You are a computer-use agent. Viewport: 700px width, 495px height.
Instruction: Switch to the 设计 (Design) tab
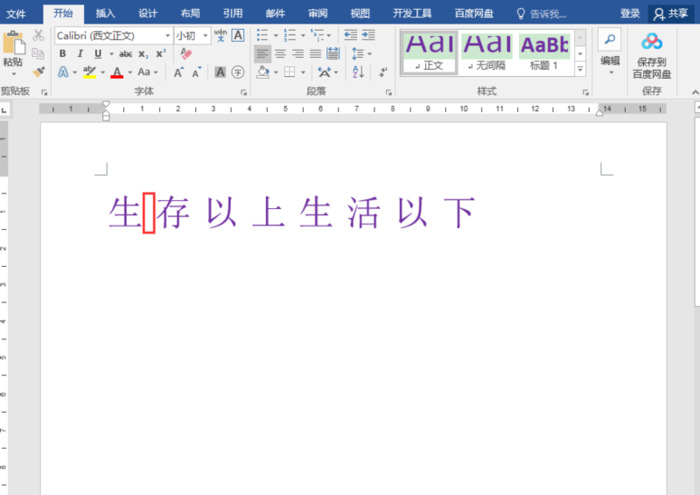(148, 13)
